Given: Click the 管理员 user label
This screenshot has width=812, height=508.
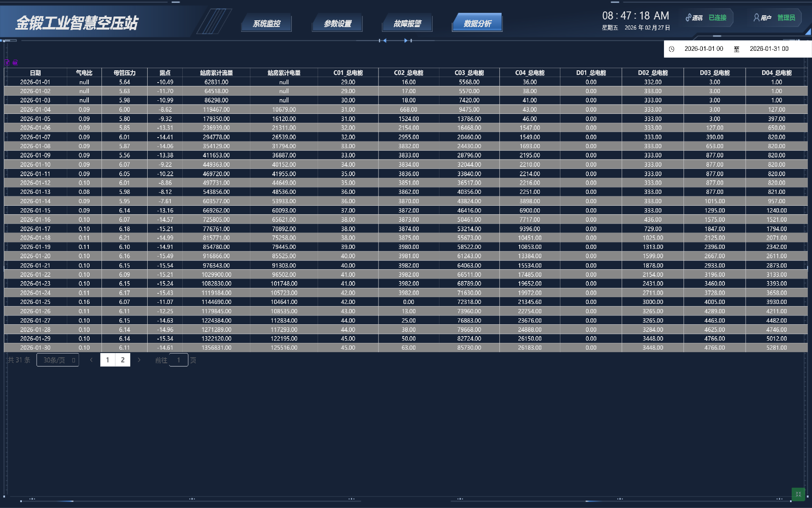Looking at the screenshot, I should point(786,18).
